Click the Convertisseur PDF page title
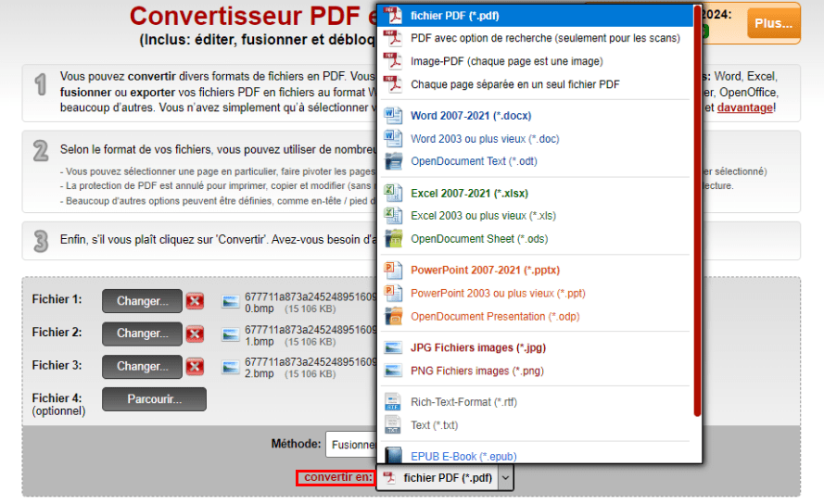824x504 pixels. [253, 16]
